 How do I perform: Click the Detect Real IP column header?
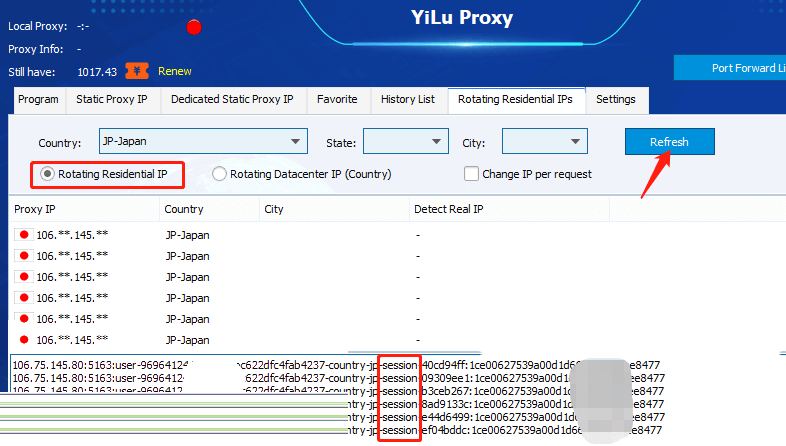pos(509,209)
